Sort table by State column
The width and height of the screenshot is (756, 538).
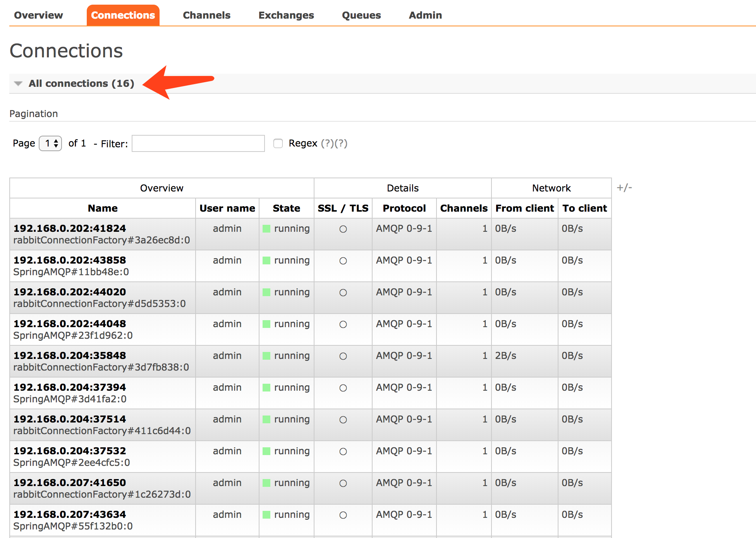click(286, 208)
